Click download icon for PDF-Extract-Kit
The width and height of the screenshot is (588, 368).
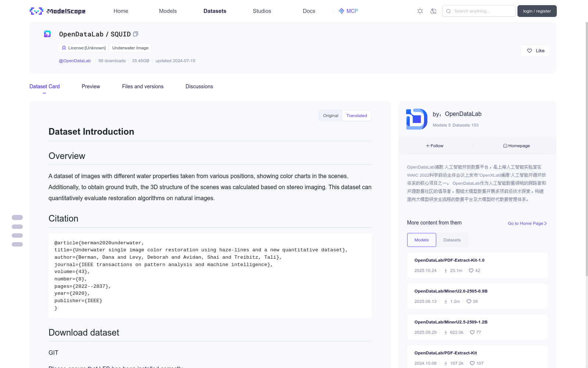tap(446, 363)
